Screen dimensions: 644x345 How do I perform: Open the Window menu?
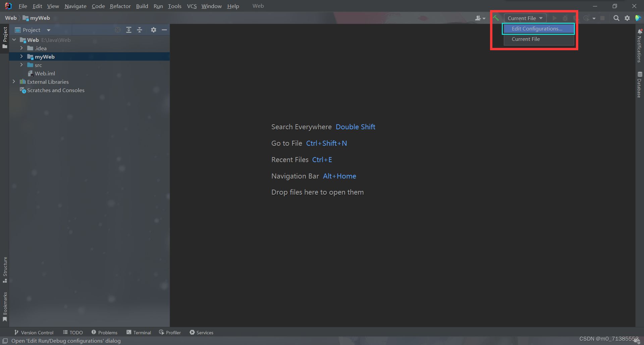click(211, 6)
